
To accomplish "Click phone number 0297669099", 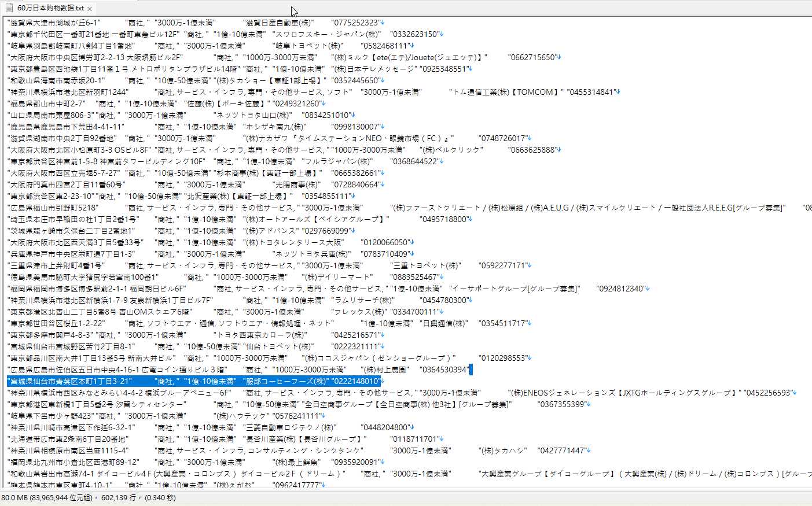I will click(326, 231).
